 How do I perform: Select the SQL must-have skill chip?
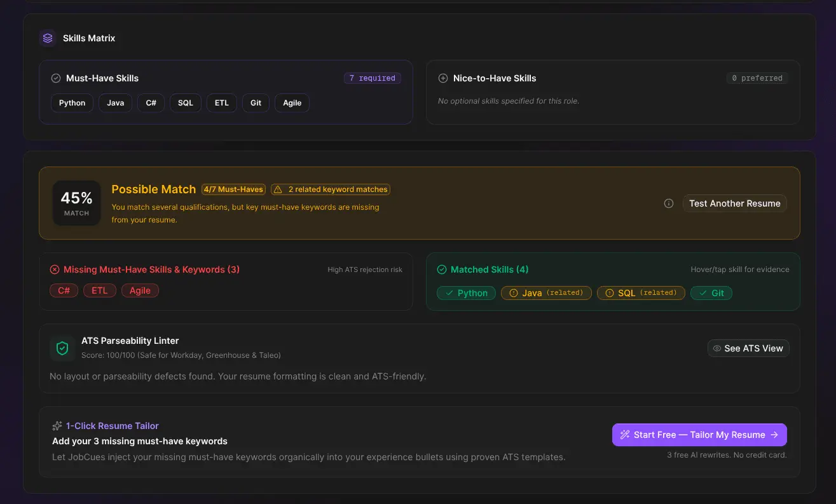(186, 103)
